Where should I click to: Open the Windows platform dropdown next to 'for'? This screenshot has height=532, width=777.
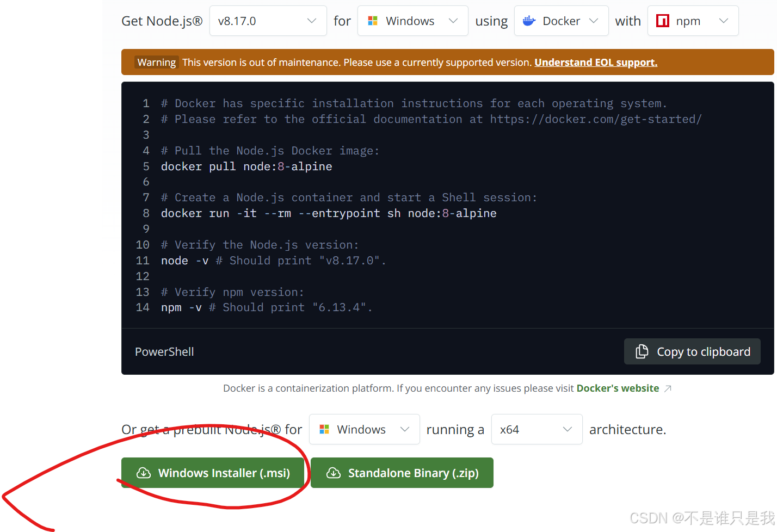[412, 21]
